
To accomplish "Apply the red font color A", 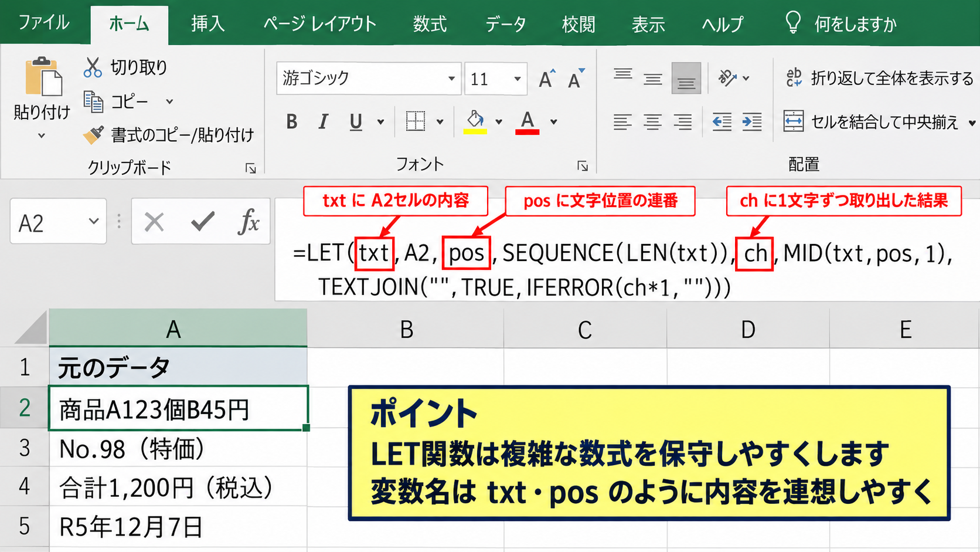I will tap(528, 122).
